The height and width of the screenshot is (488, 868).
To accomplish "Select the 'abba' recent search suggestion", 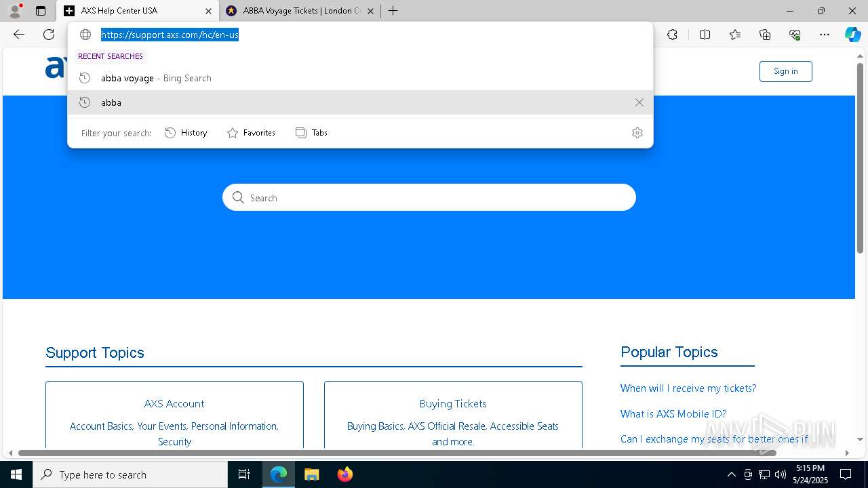I will click(360, 102).
